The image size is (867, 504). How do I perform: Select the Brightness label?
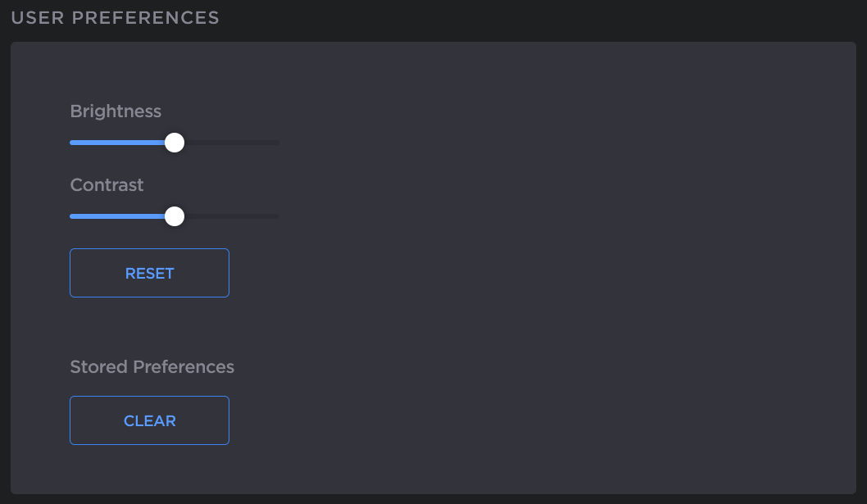(115, 111)
